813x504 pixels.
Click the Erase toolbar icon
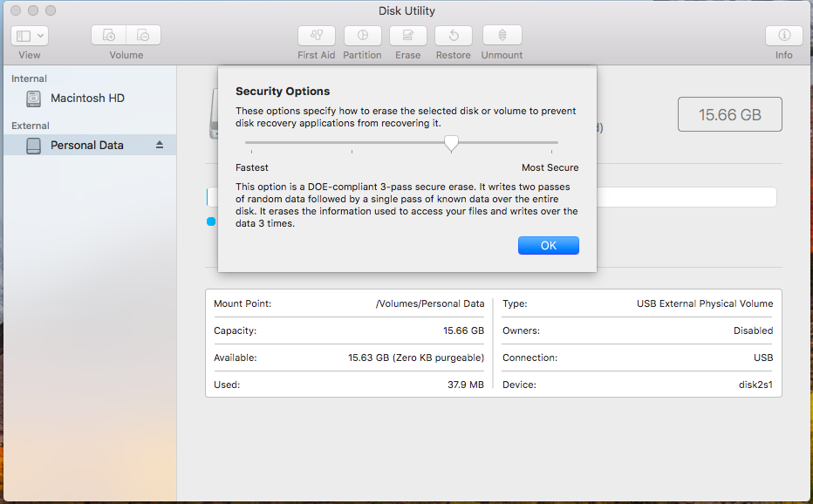click(x=408, y=35)
